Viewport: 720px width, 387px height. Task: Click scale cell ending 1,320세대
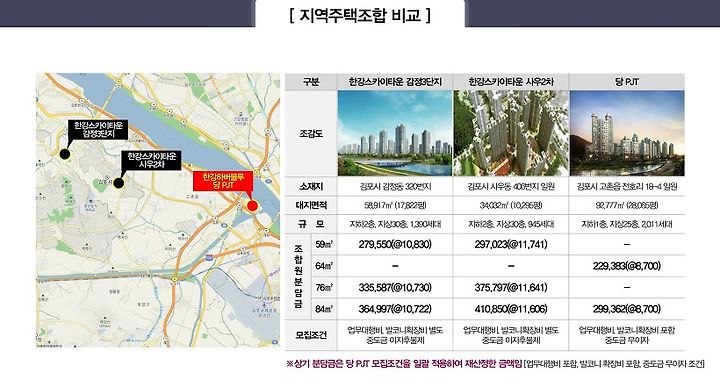point(395,224)
